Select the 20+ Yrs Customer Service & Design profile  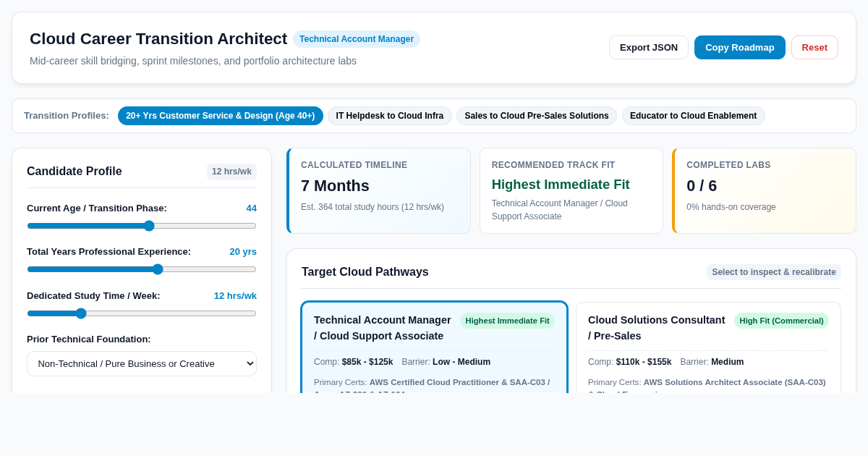click(221, 116)
